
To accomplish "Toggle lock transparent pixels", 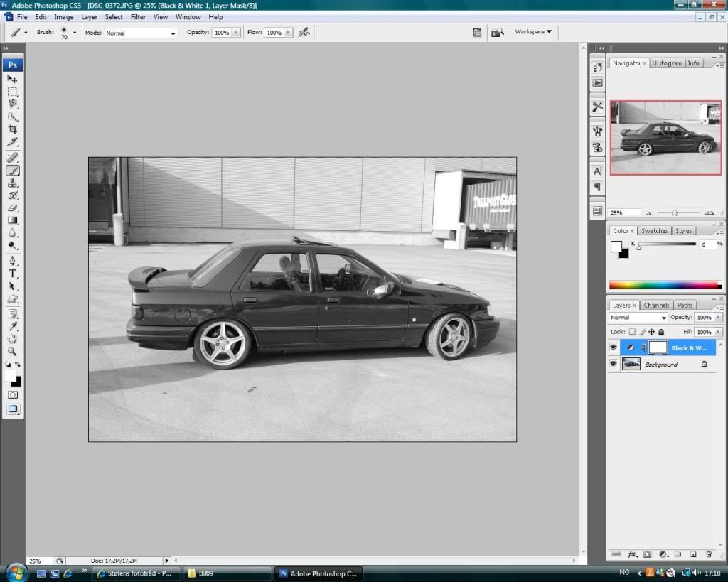I will (632, 332).
